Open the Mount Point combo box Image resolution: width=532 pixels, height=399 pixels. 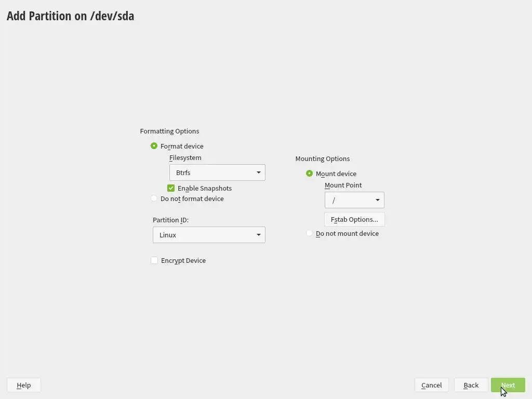tap(354, 200)
